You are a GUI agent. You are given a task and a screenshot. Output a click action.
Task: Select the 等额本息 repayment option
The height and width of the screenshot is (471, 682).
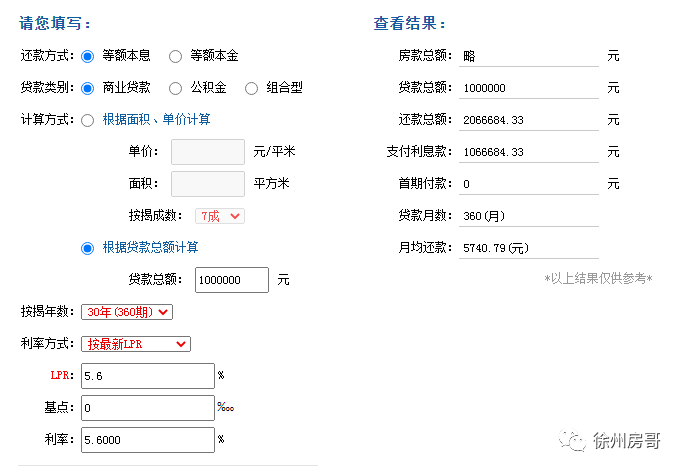tap(87, 56)
